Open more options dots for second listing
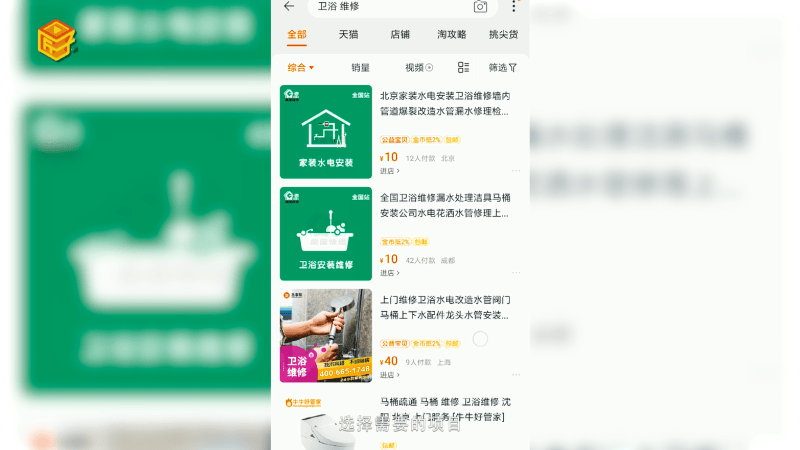 (x=516, y=272)
